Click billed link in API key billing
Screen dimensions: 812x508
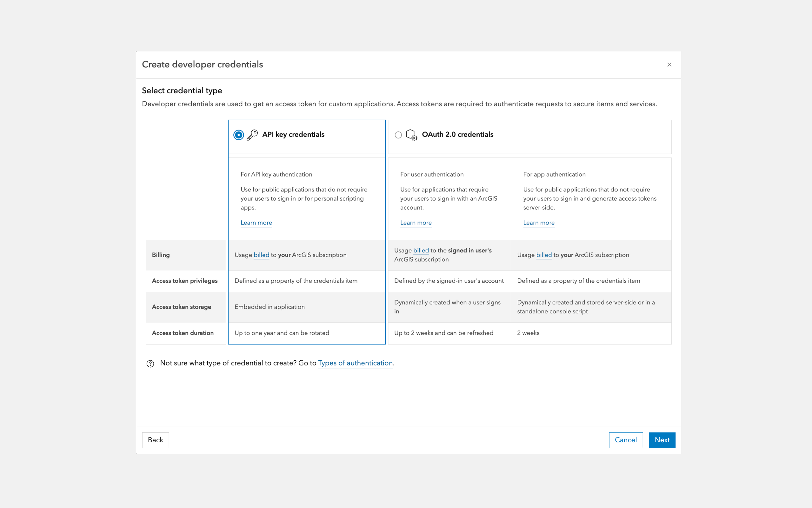click(x=261, y=255)
